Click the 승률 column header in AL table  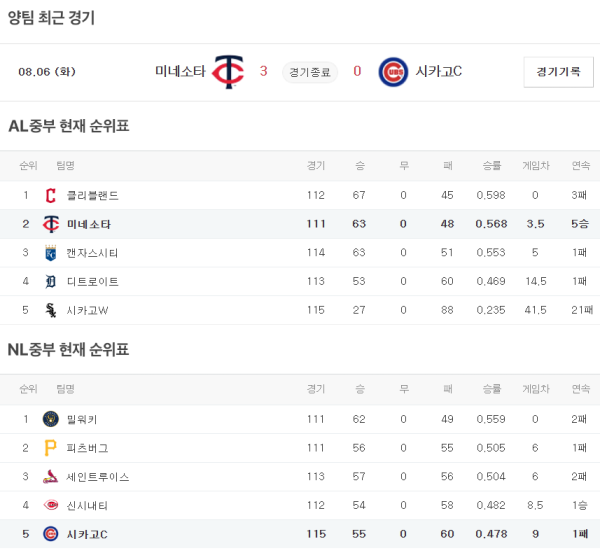[x=491, y=166]
